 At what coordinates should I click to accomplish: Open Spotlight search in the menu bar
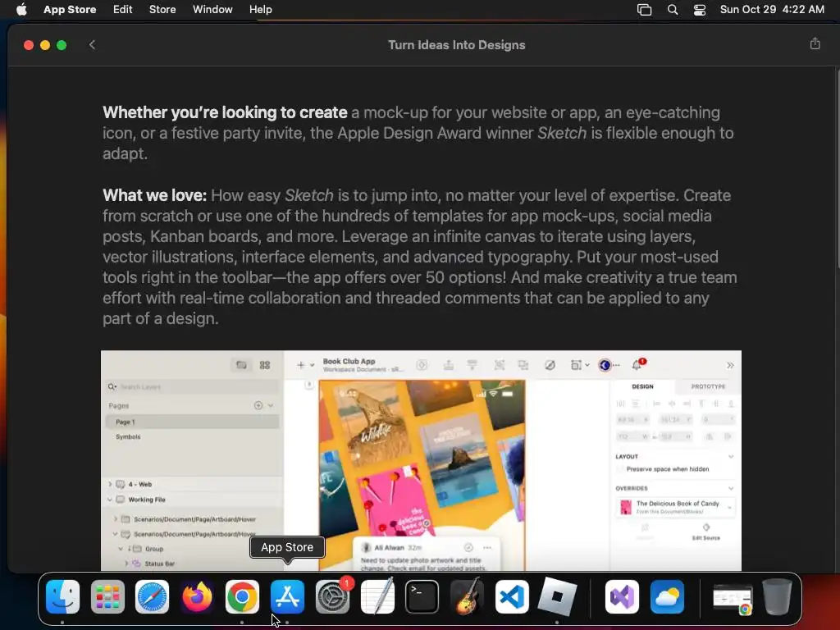pos(673,10)
